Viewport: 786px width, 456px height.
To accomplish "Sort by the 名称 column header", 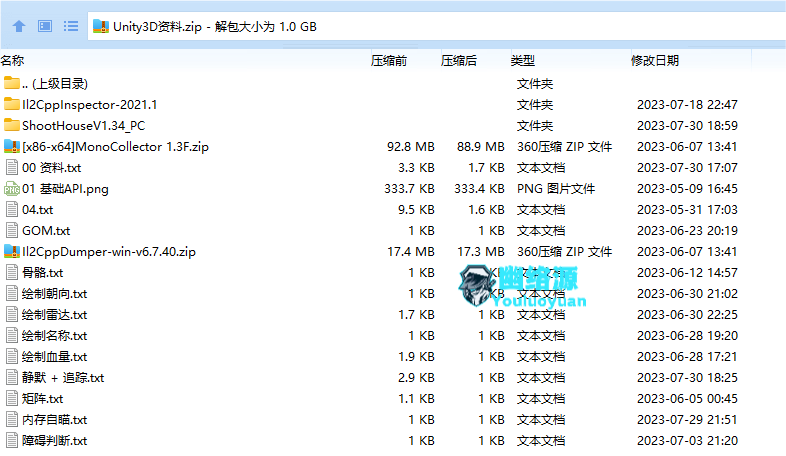I will pyautogui.click(x=13, y=61).
